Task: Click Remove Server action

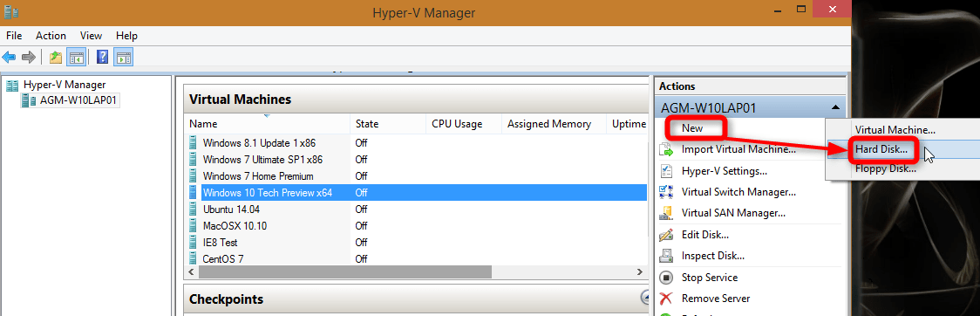Action: (x=716, y=299)
